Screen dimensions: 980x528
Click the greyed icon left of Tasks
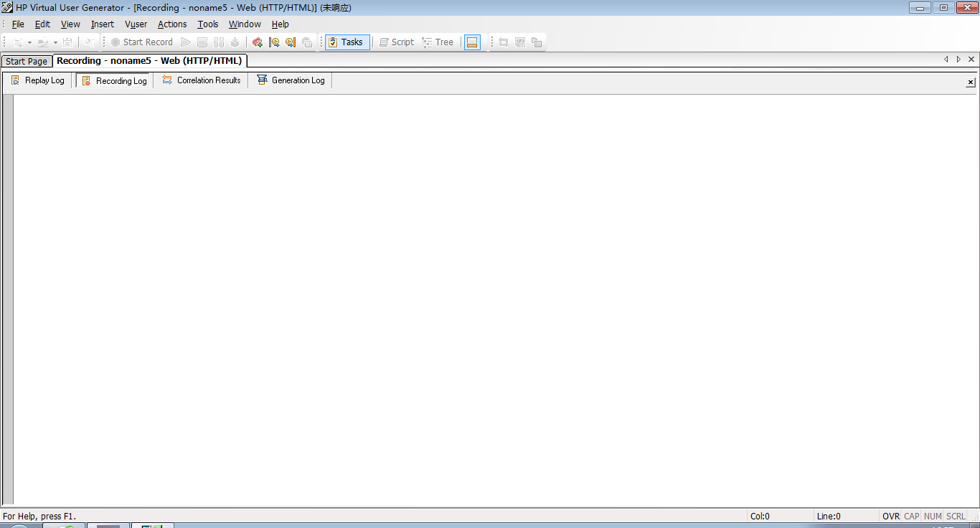pos(307,42)
